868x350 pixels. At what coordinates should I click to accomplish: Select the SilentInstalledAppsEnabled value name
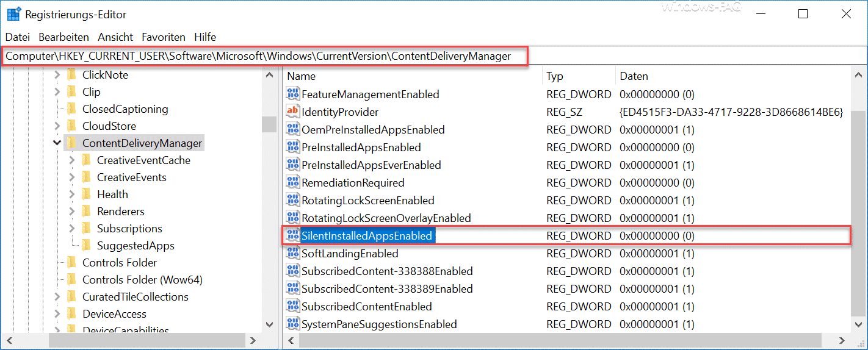tap(367, 236)
